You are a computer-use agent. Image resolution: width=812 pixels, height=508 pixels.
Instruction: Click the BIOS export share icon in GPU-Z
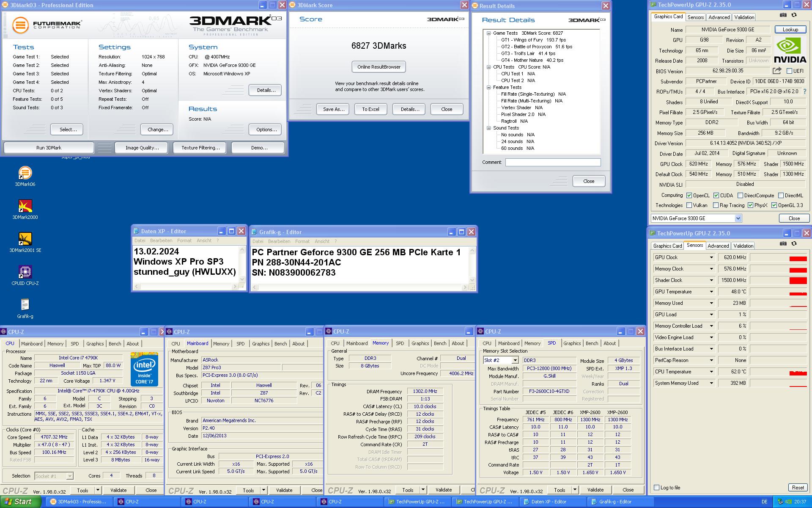click(x=777, y=71)
